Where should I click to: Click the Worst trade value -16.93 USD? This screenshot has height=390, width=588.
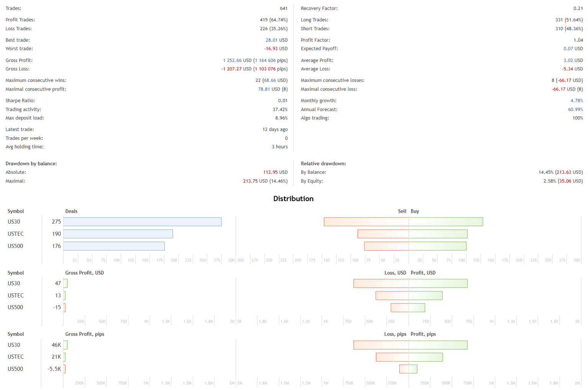[276, 49]
